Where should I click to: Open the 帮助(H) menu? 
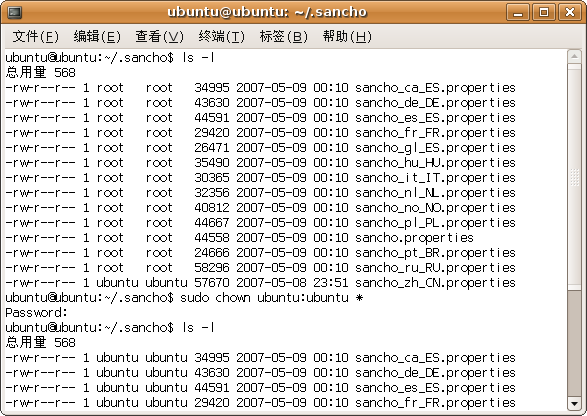347,36
